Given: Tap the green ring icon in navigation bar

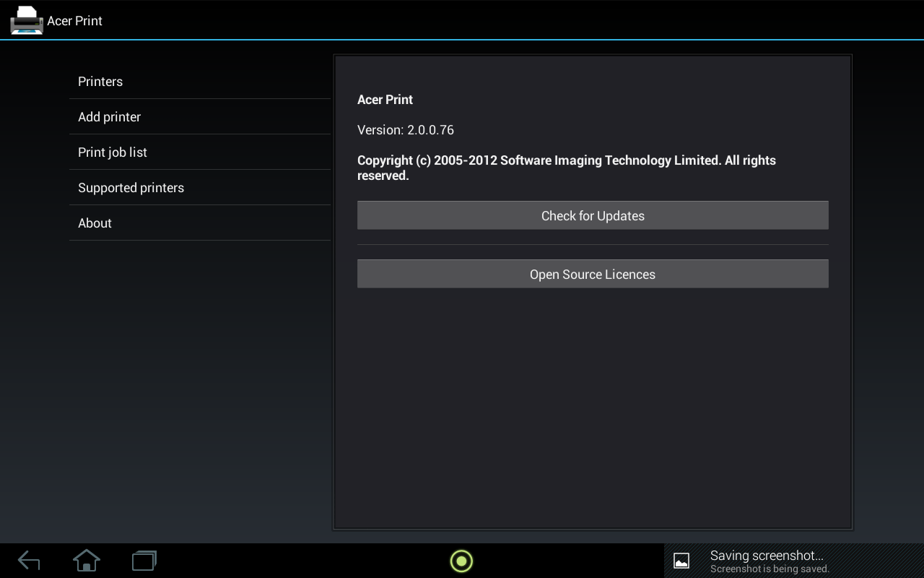Looking at the screenshot, I should tap(461, 561).
